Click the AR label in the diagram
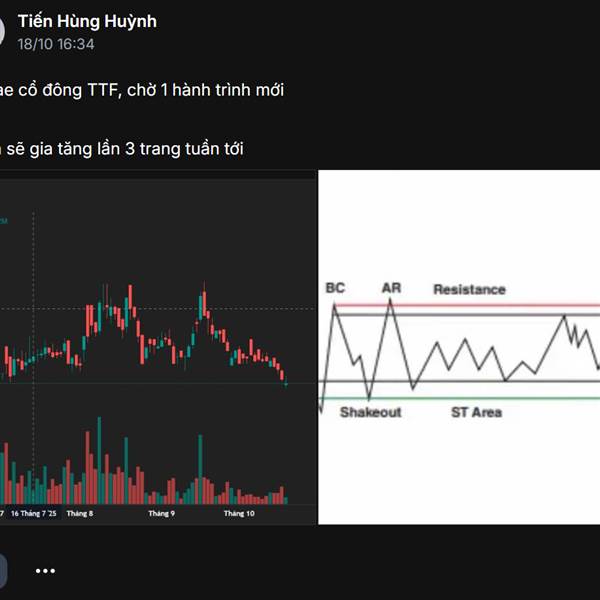 coord(391,289)
